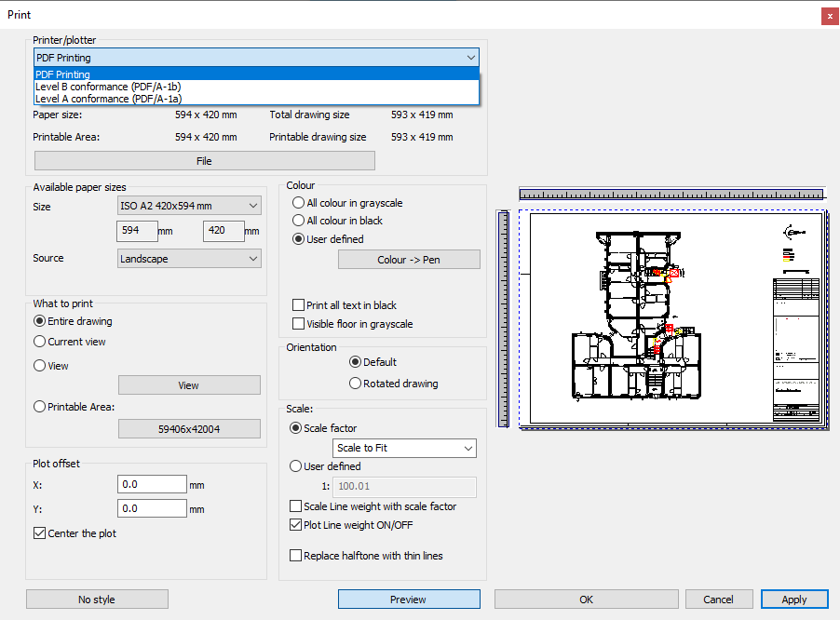Image resolution: width=840 pixels, height=620 pixels.
Task: Enable Print all text in black
Action: 299,305
